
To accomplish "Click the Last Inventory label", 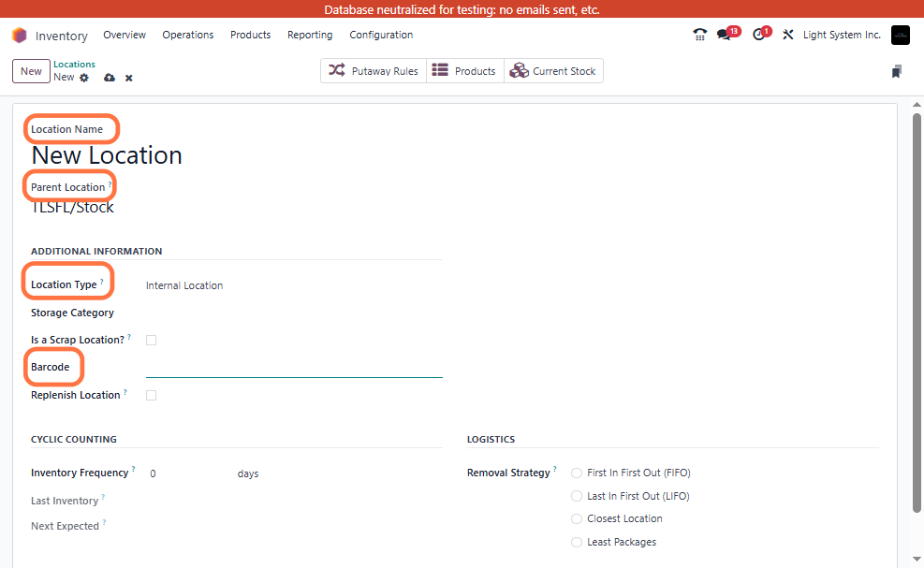I will [65, 501].
